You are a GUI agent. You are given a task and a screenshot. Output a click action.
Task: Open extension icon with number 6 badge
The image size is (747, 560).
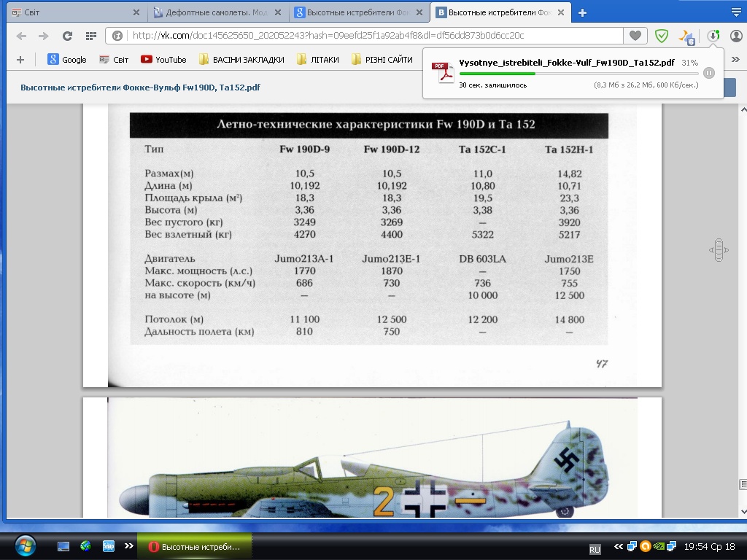[x=687, y=36]
